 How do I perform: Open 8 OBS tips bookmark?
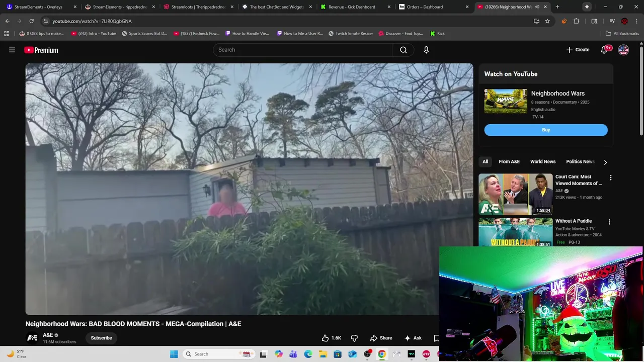point(41,34)
